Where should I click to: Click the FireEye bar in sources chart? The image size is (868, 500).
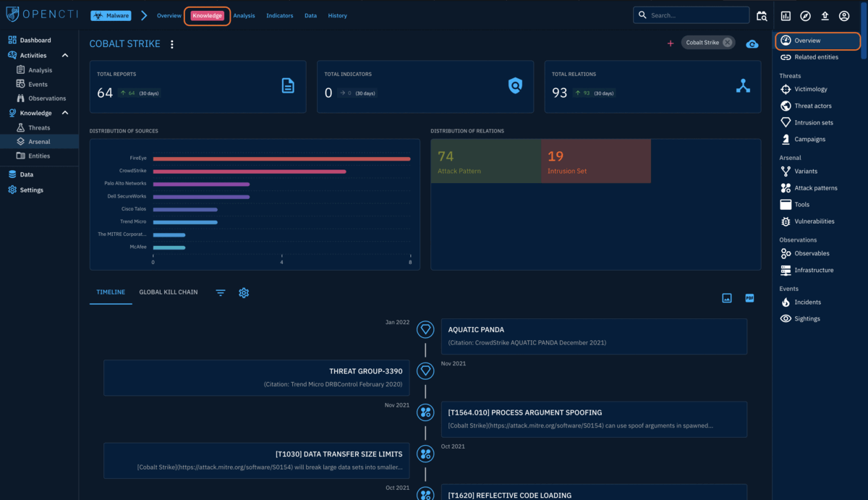[x=281, y=158]
